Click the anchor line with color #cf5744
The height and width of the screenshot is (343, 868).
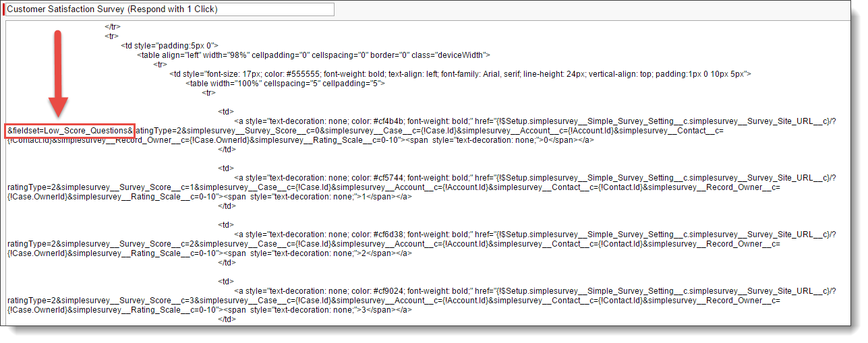coord(535,178)
